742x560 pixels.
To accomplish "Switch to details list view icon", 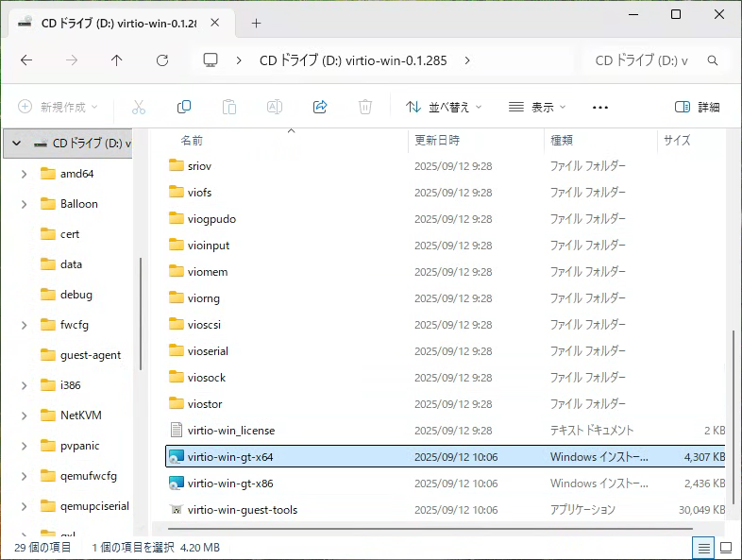I will [x=703, y=548].
